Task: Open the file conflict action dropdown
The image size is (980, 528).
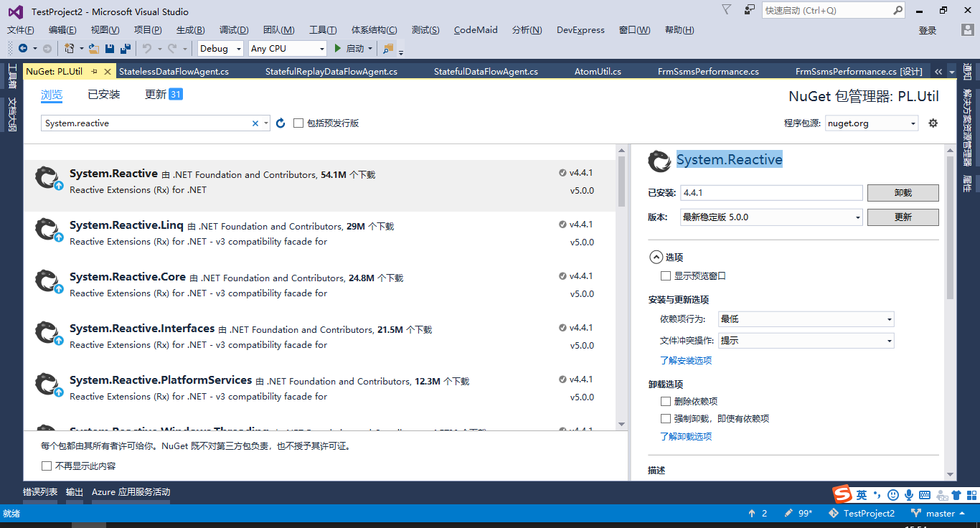Action: (x=806, y=341)
